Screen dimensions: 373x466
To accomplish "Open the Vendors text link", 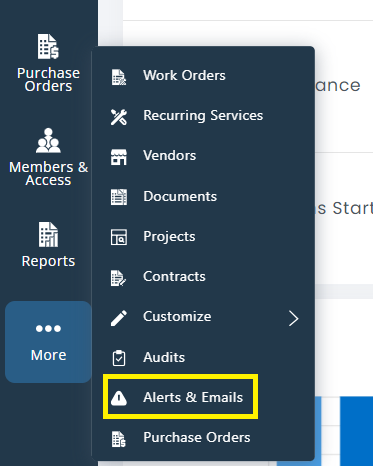I will (170, 156).
